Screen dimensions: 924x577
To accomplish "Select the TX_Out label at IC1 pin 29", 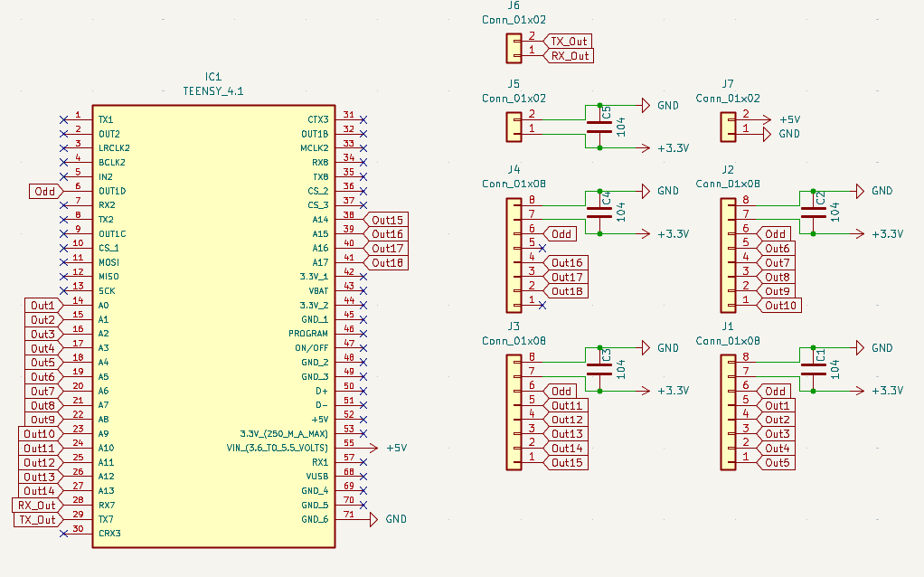I will pyautogui.click(x=38, y=519).
